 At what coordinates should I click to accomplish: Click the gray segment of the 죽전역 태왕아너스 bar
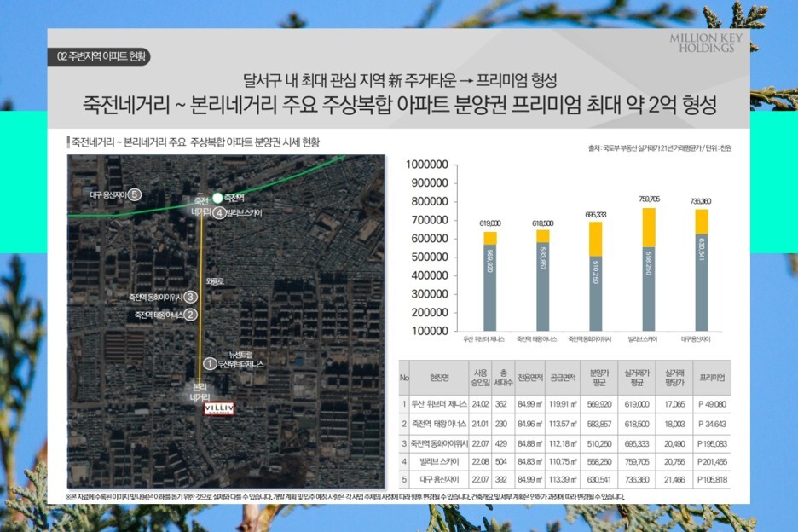click(x=543, y=286)
